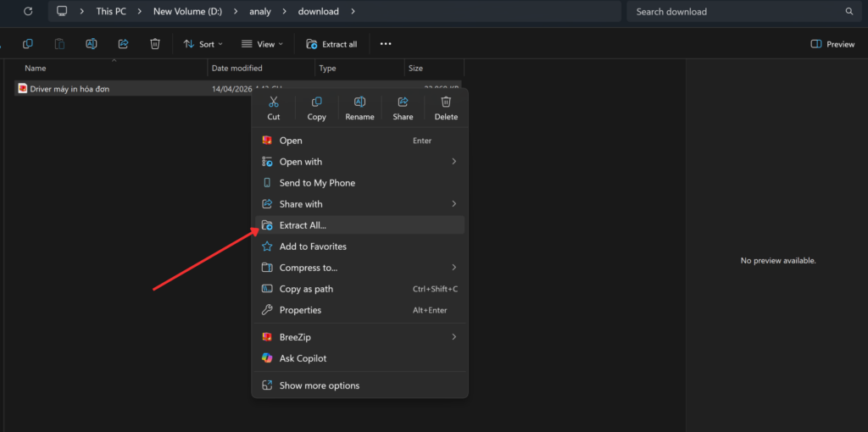Toggle the Preview pane button
868x432 pixels.
[x=832, y=44]
